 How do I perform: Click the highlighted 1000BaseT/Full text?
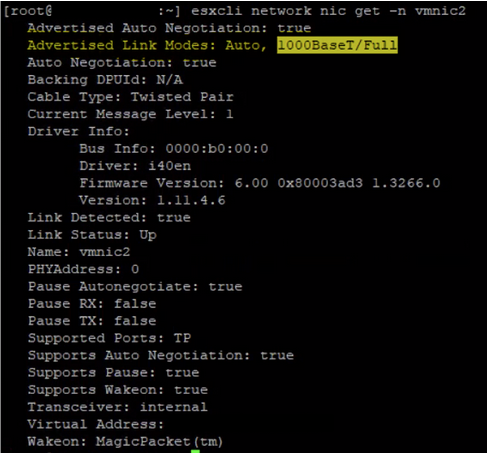click(x=337, y=45)
